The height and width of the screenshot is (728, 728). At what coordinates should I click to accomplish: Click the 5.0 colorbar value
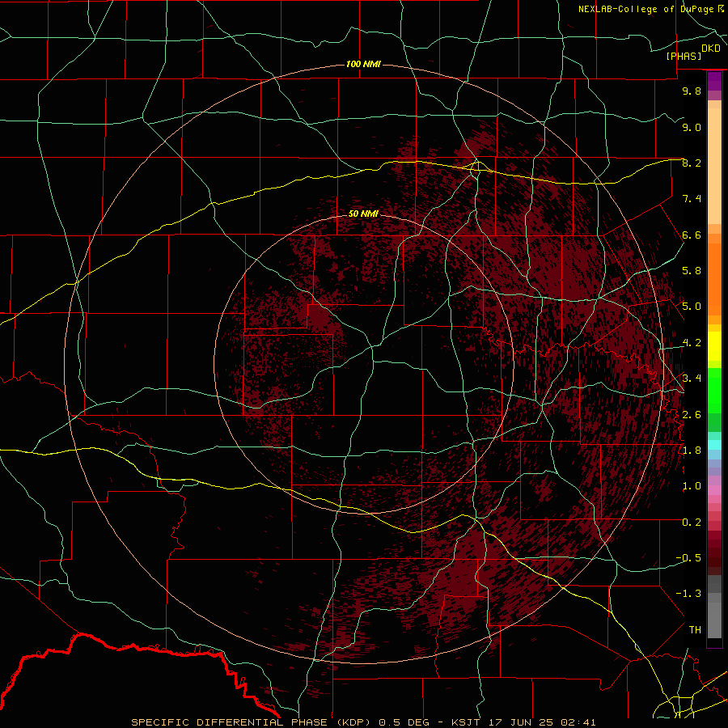(692, 307)
